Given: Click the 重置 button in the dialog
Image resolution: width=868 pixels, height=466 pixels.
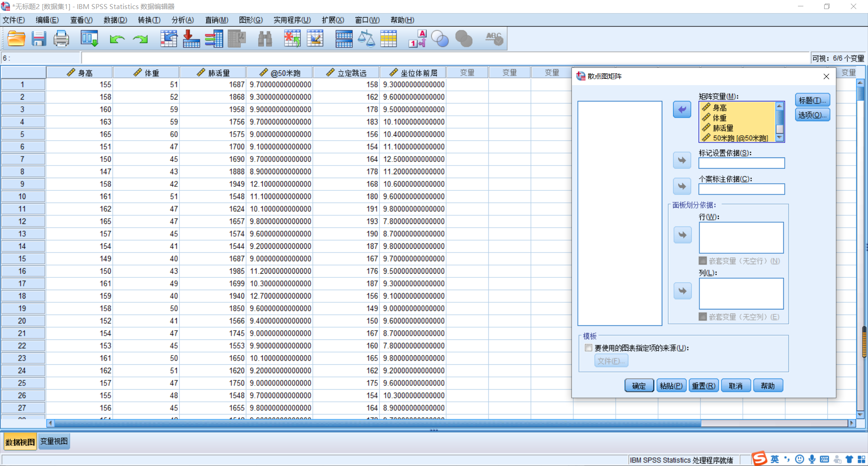Looking at the screenshot, I should 704,386.
